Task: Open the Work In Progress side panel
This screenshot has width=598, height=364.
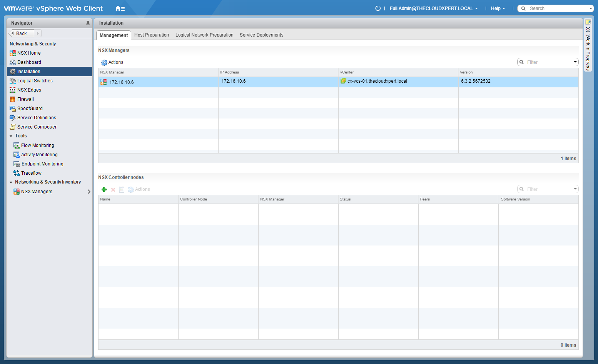Action: click(x=588, y=46)
